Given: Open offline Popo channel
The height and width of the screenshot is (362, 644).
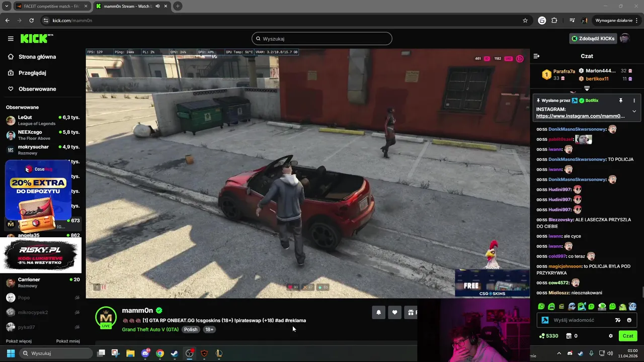Looking at the screenshot, I should [x=43, y=298].
